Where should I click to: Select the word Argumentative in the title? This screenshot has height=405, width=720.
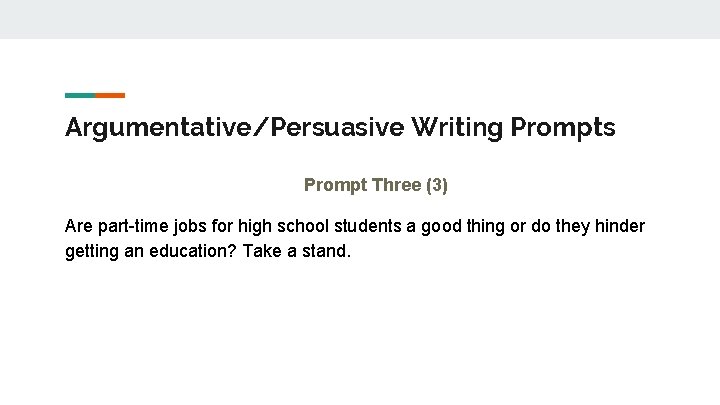tap(156, 128)
